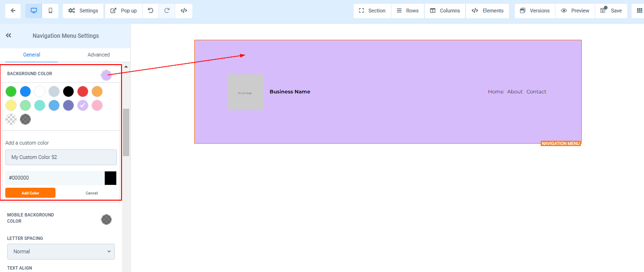Viewport: 644px width, 272px height.
Task: Click the back arrow icon
Action: point(13,11)
